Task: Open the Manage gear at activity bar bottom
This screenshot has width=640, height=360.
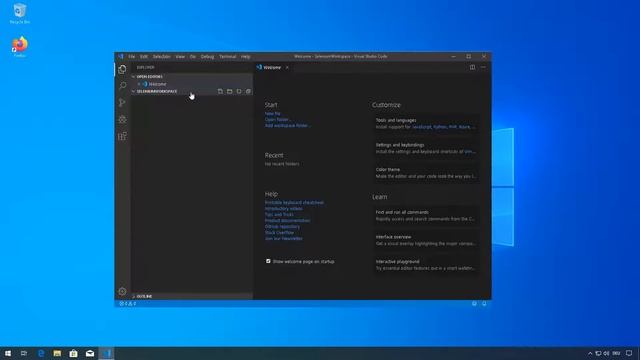Action: (x=122, y=291)
